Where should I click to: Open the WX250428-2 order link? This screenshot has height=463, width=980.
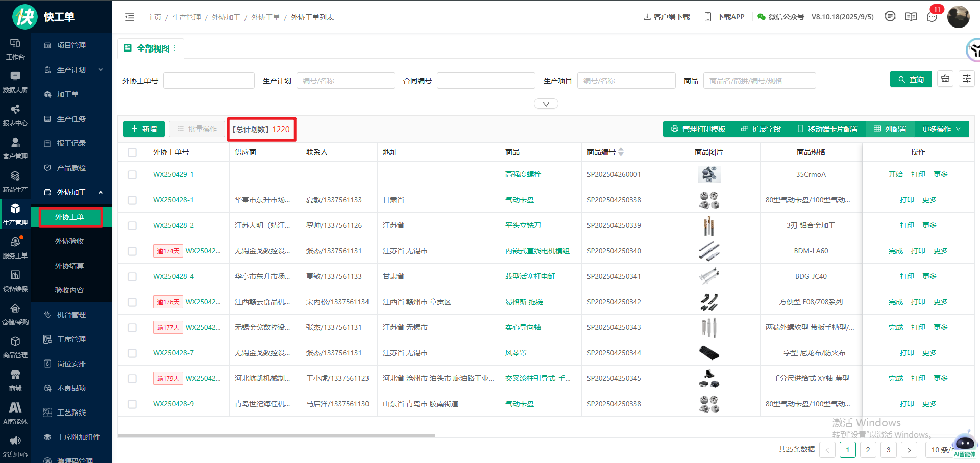coord(174,225)
